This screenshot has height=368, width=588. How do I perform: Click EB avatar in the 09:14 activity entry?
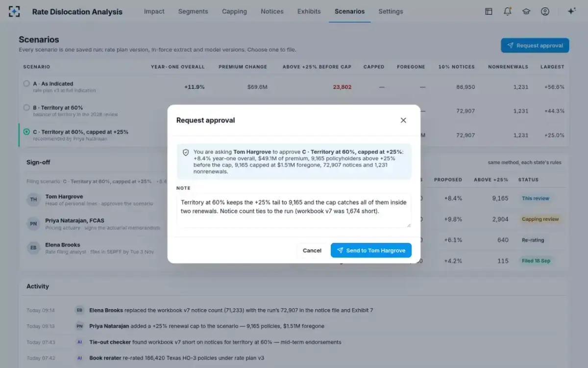click(79, 310)
